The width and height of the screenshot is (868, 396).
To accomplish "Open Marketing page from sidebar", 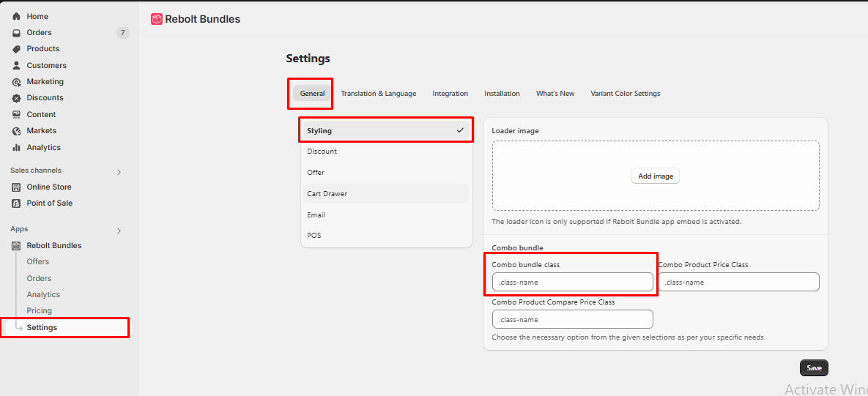I will [x=45, y=81].
